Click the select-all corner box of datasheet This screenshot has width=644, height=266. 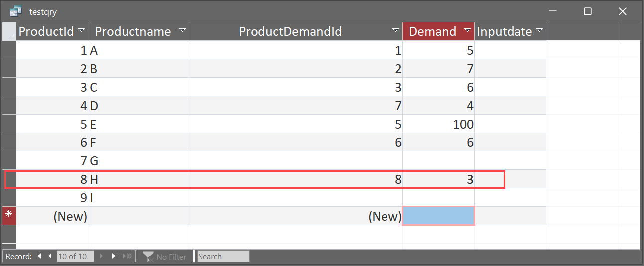[x=9, y=32]
